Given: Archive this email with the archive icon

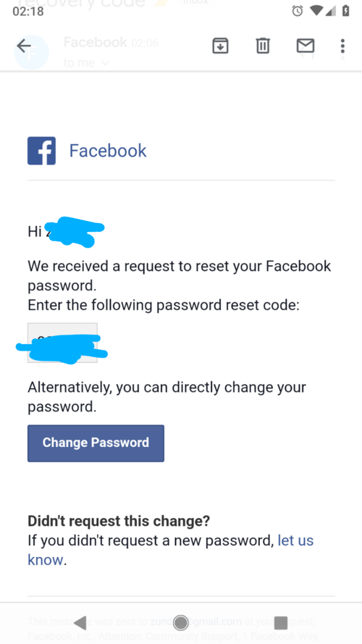Looking at the screenshot, I should click(x=220, y=46).
